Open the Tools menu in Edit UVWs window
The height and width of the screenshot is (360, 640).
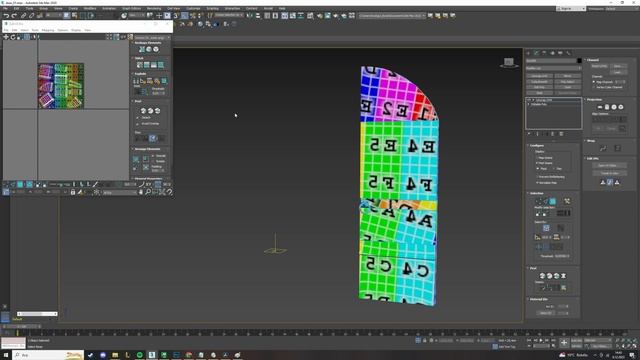click(35, 30)
